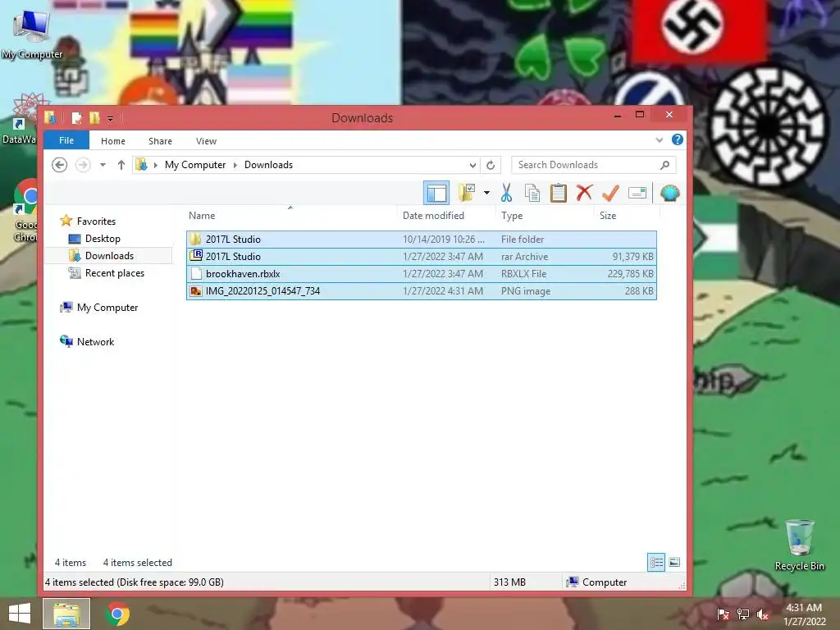
Task: Click the muted volume tray icon
Action: 762,614
